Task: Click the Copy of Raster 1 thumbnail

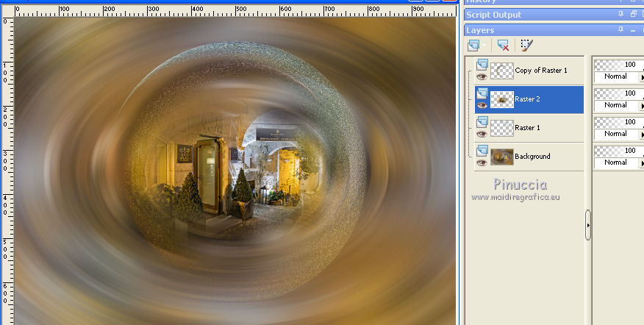Action: click(502, 71)
